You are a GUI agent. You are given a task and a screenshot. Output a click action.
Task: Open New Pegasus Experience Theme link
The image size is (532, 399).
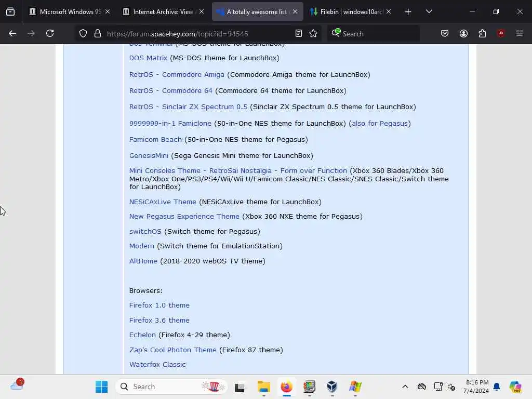(x=184, y=217)
